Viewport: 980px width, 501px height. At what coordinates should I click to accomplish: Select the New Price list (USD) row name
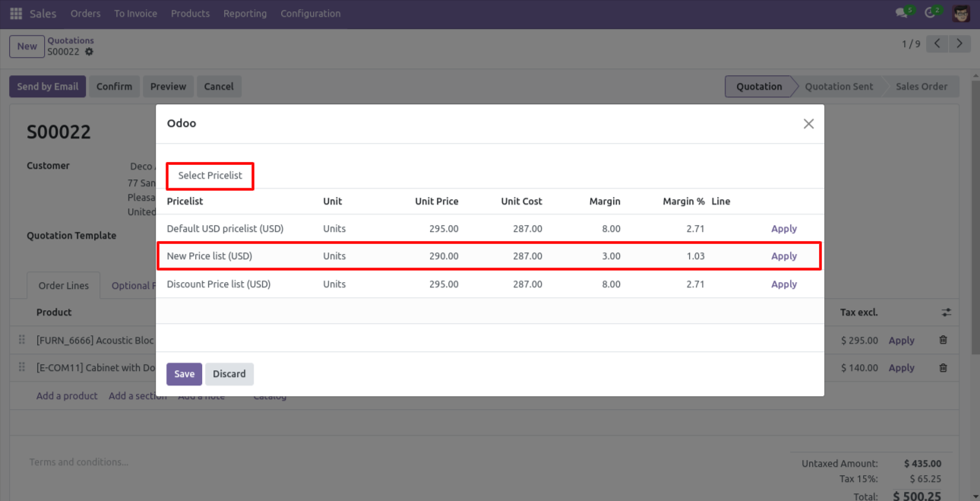(210, 256)
